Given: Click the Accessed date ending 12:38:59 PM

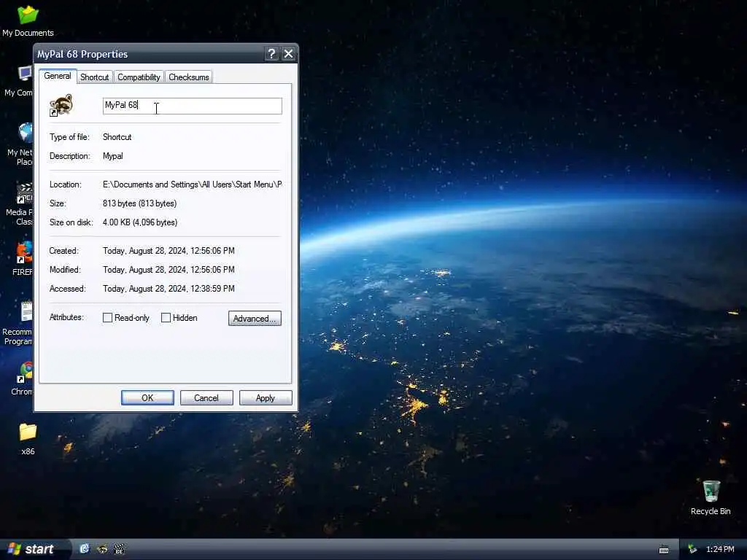Looking at the screenshot, I should point(169,289).
